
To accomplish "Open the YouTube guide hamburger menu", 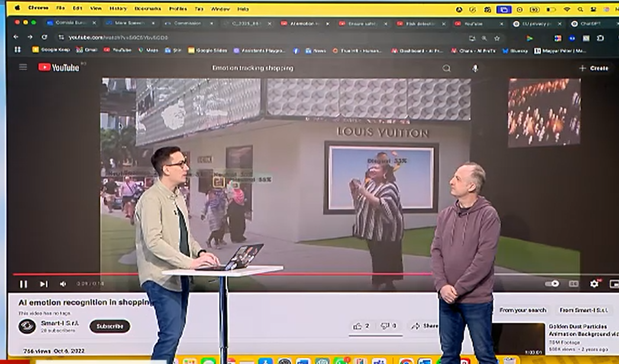I will coord(23,67).
